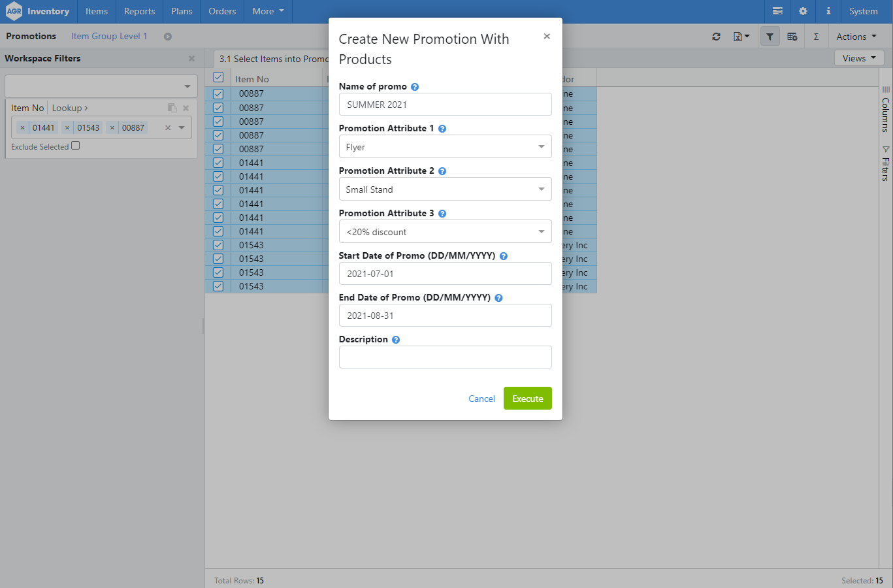Uncheck the first 00887 row checkbox
The height and width of the screenshot is (588, 893).
click(218, 94)
